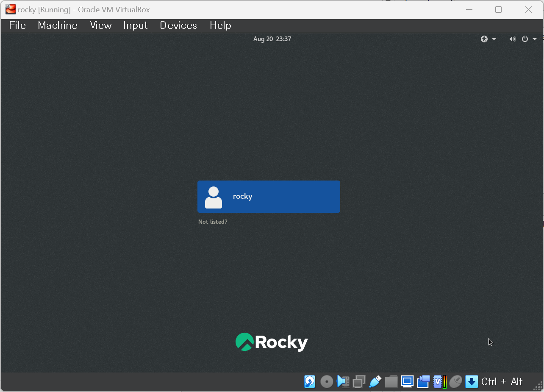
Task: Click the USB devices status icon
Action: pyautogui.click(x=375, y=381)
